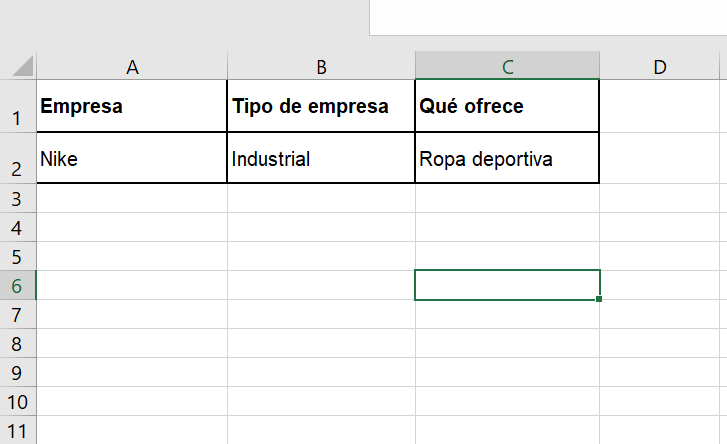The image size is (727, 444).
Task: Select column B header
Action: 321,67
